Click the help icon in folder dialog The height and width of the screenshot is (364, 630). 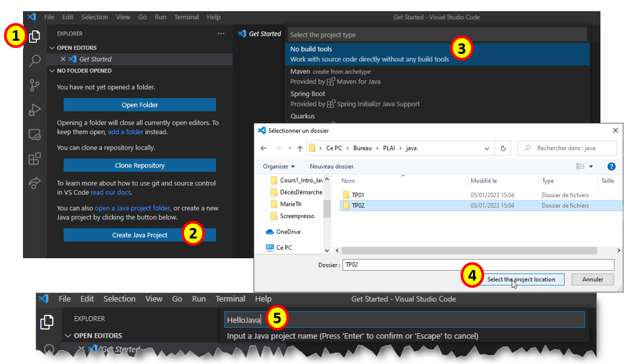point(611,167)
